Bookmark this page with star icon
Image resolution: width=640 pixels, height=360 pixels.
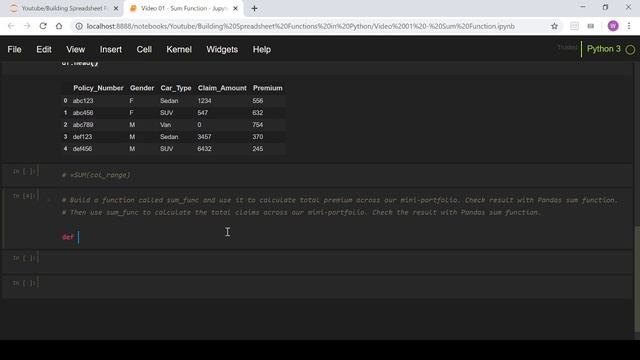coord(554,26)
